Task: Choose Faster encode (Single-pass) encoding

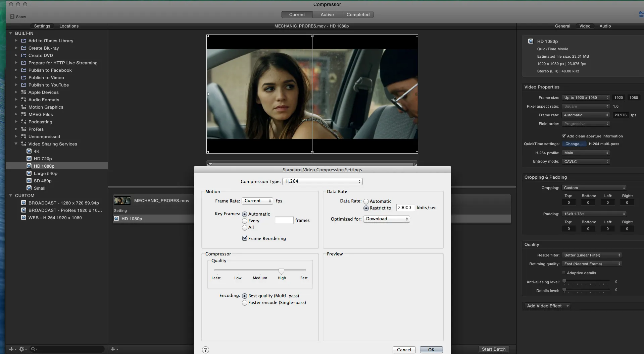Action: tap(245, 302)
